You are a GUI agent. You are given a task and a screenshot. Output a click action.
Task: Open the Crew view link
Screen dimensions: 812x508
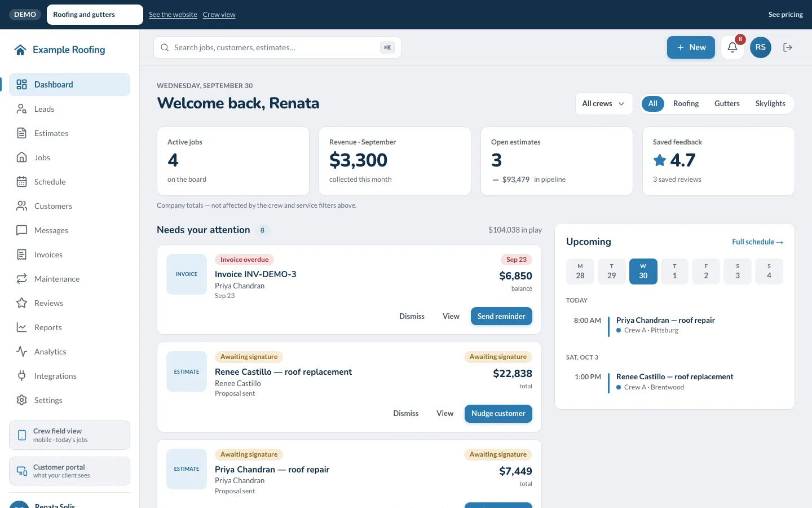coord(219,15)
